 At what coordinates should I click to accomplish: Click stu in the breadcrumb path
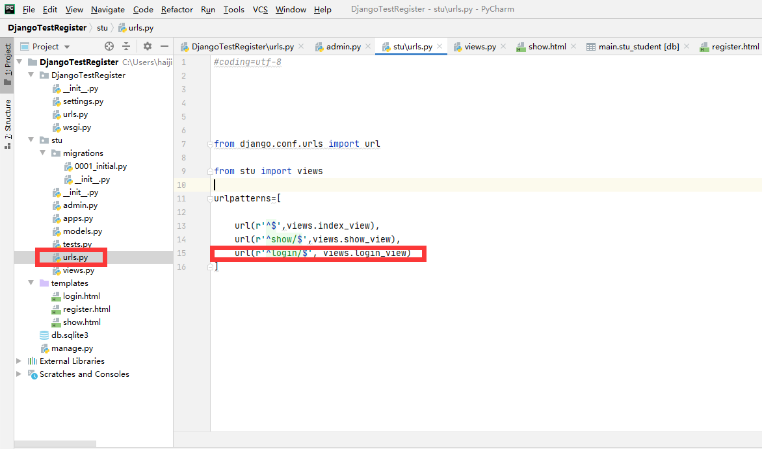102,27
